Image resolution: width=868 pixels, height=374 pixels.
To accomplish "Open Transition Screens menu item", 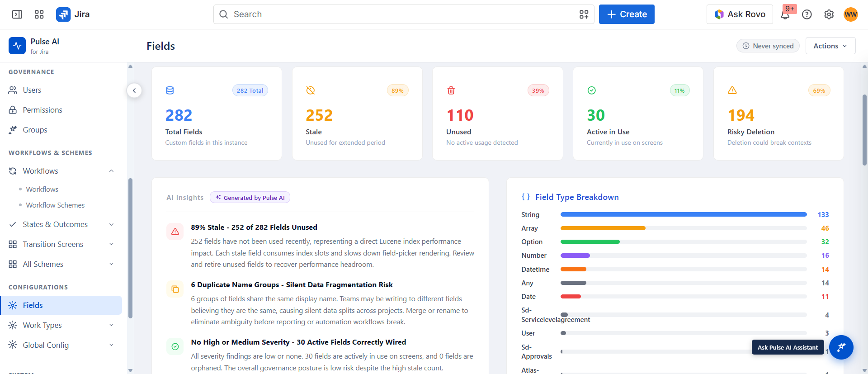I will 61,244.
